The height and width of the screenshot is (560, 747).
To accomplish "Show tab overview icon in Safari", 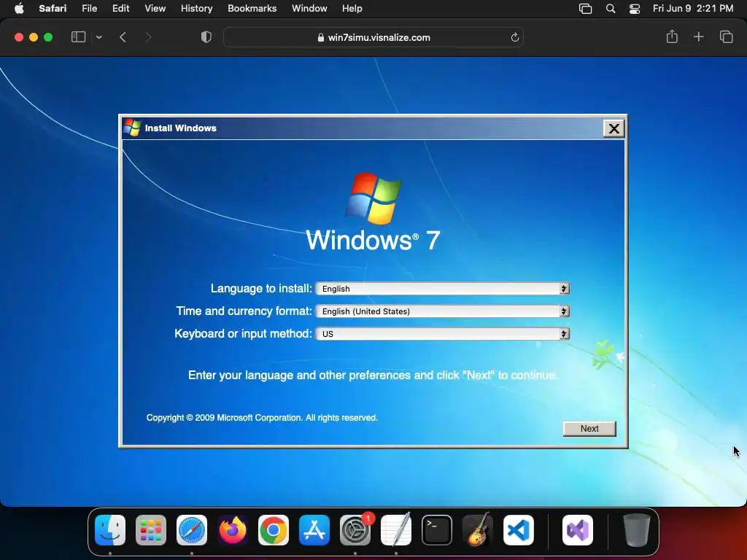I will coord(726,36).
